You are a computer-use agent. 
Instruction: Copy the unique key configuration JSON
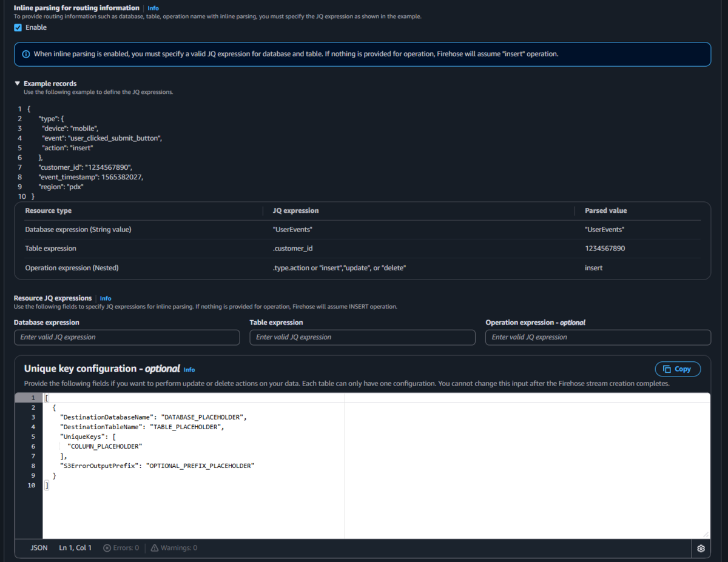pos(678,369)
